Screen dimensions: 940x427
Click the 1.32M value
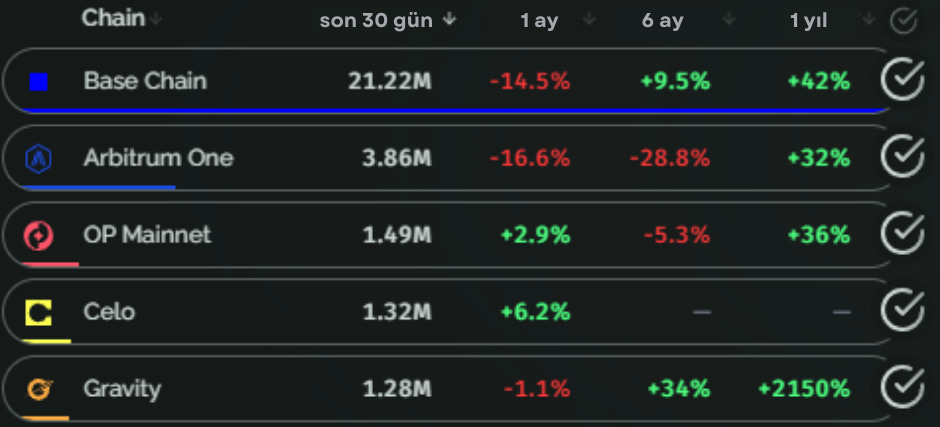coord(397,312)
